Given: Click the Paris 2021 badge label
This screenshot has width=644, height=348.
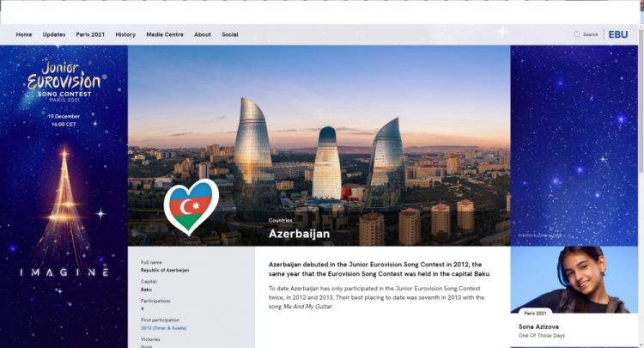Looking at the screenshot, I should 535,313.
